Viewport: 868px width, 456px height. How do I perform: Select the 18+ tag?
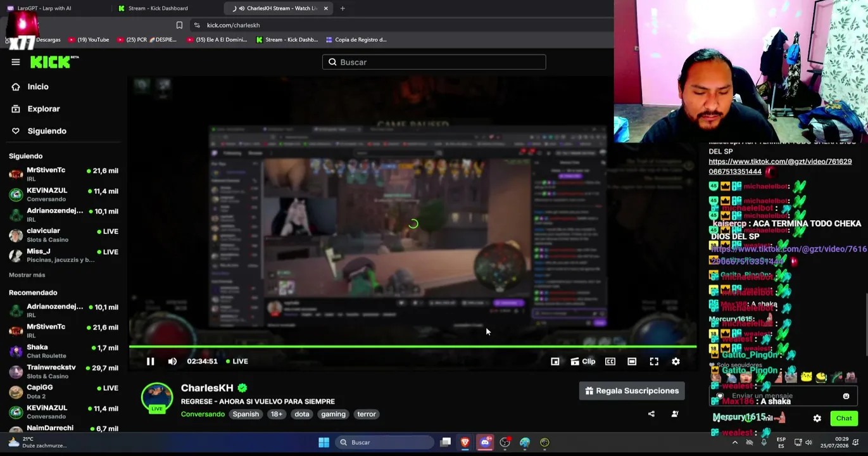277,414
